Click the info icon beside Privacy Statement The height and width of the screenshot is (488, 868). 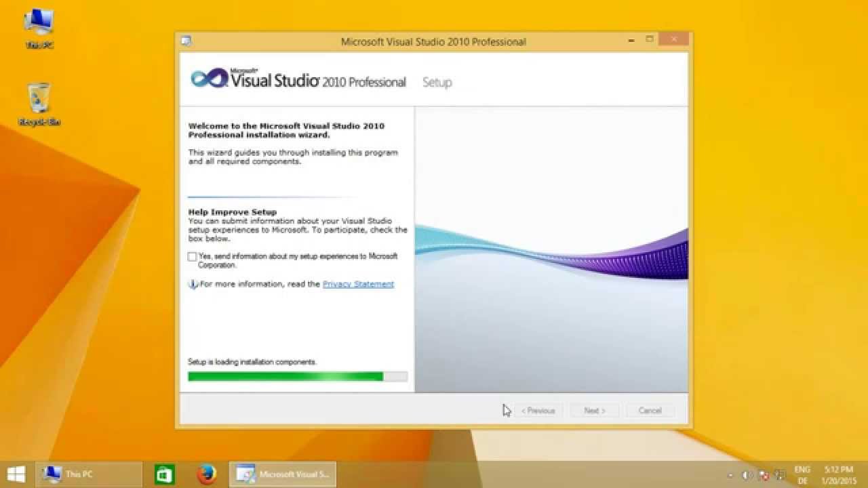[193, 285]
